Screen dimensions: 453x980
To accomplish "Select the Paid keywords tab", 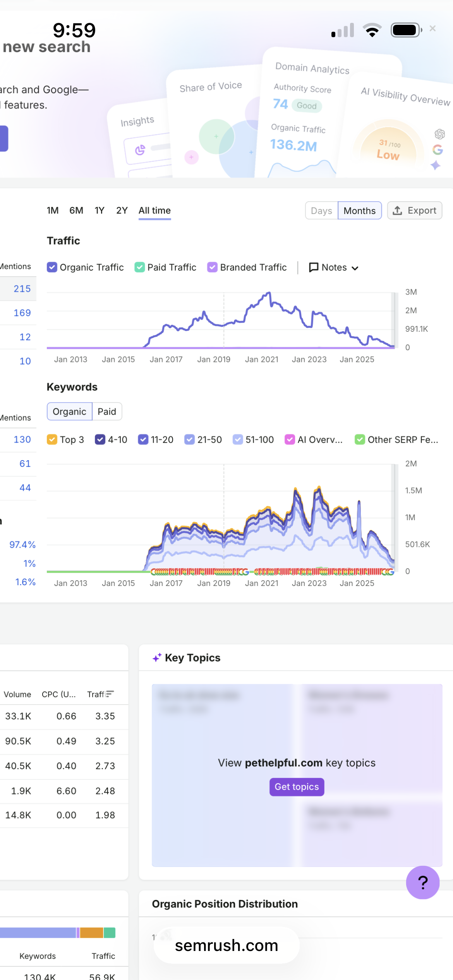I will pyautogui.click(x=107, y=411).
